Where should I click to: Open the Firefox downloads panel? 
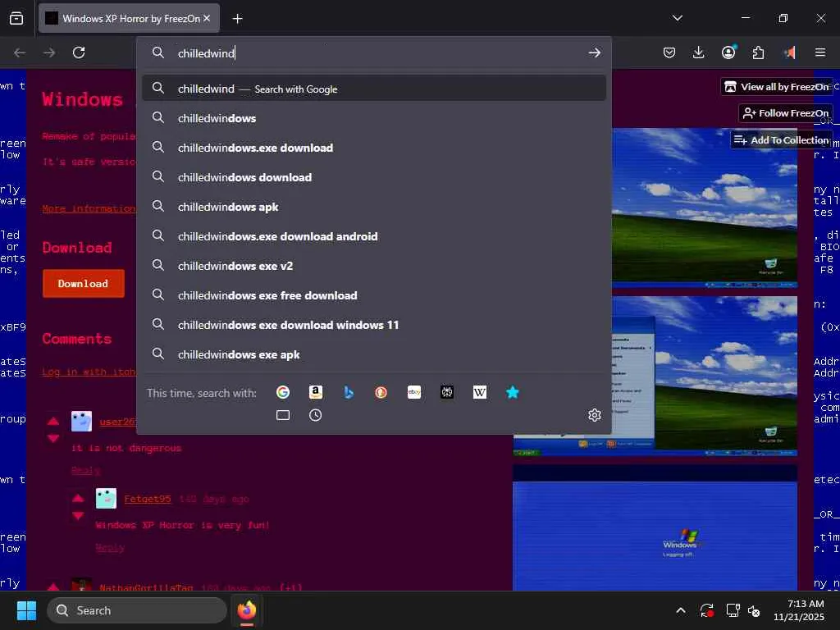(x=699, y=52)
